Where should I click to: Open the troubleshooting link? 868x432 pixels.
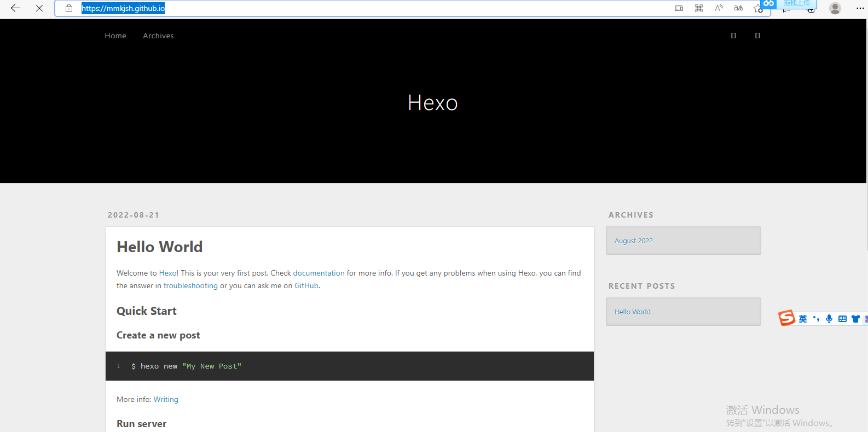pyautogui.click(x=190, y=285)
